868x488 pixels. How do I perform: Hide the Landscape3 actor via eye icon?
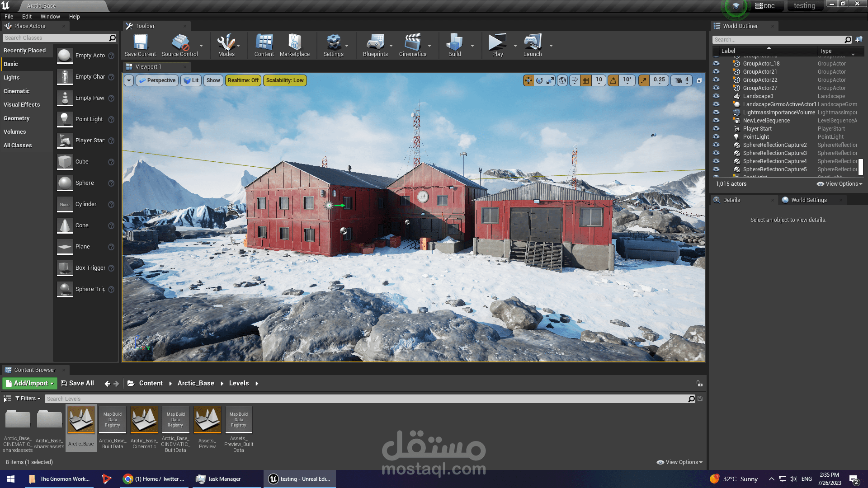(716, 96)
